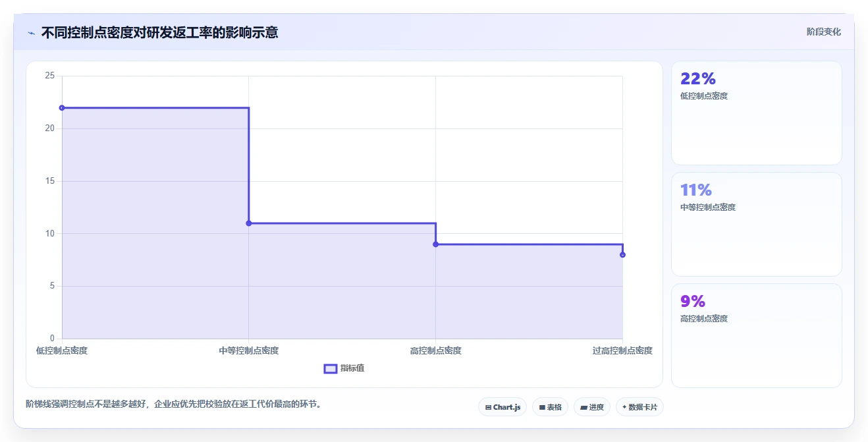Image resolution: width=868 pixels, height=442 pixels.
Task: Click the chart icon beside the title
Action: (32, 33)
